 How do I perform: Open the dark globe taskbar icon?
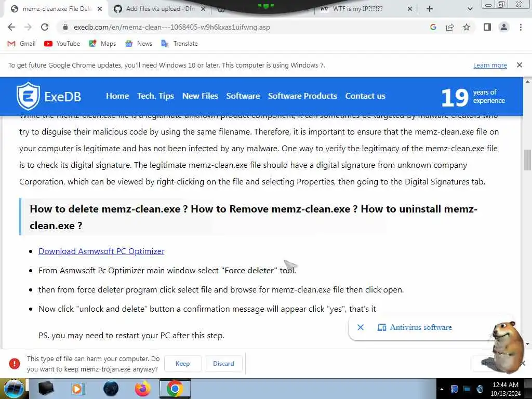coord(111,389)
